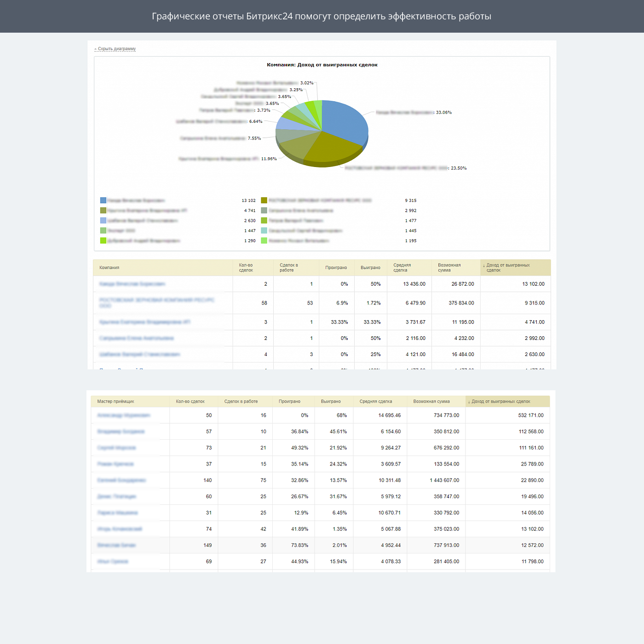Image resolution: width=644 pixels, height=644 pixels.
Task: Click the cell value 13 436.00
Action: pos(414,284)
